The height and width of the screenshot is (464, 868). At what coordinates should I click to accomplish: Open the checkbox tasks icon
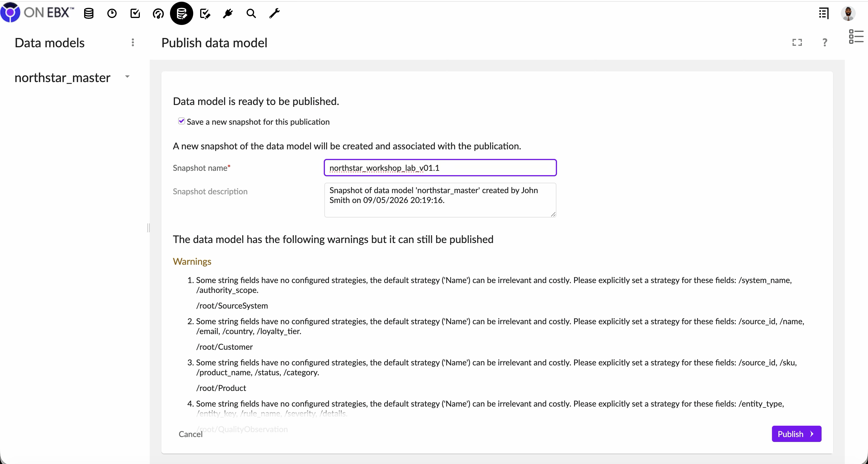pyautogui.click(x=135, y=13)
